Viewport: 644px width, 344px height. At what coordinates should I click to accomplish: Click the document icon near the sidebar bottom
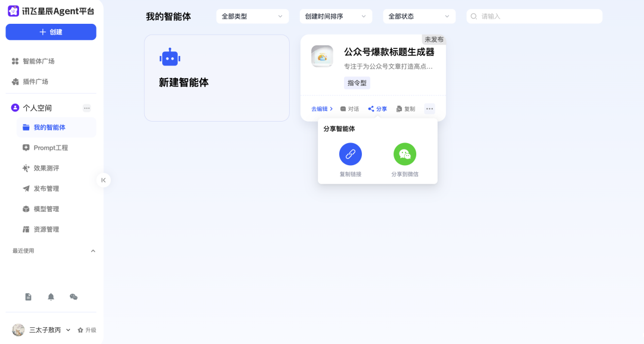(x=28, y=296)
